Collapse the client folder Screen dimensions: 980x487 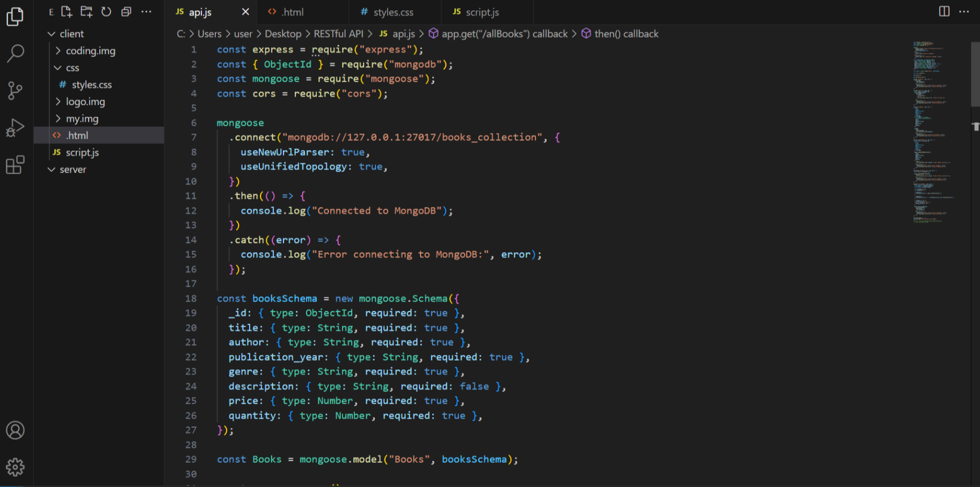99,34
